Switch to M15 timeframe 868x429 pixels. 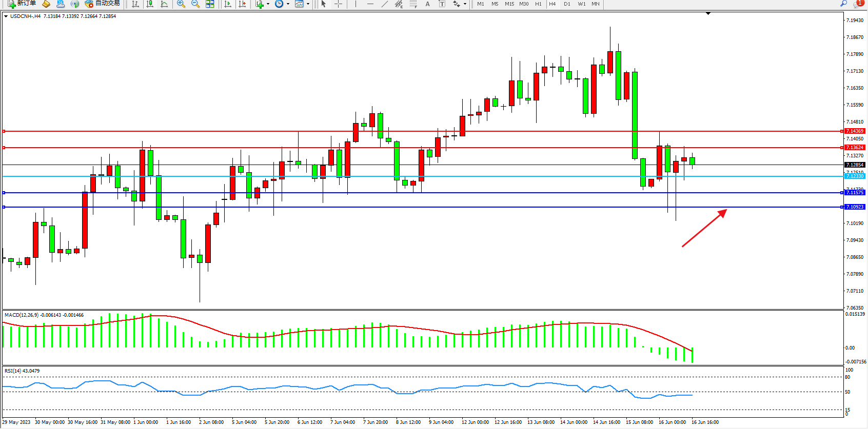[x=509, y=4]
